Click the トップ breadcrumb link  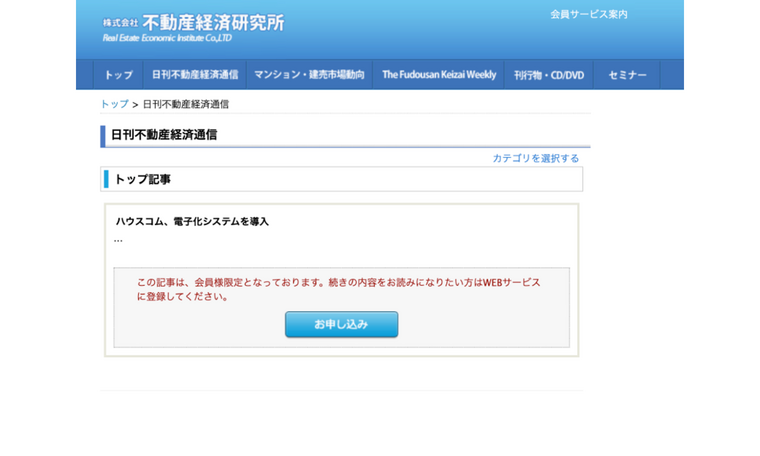[114, 104]
